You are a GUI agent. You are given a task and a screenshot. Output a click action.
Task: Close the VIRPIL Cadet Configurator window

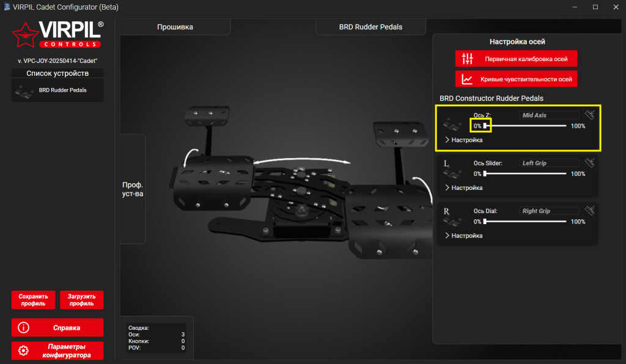pos(616,7)
